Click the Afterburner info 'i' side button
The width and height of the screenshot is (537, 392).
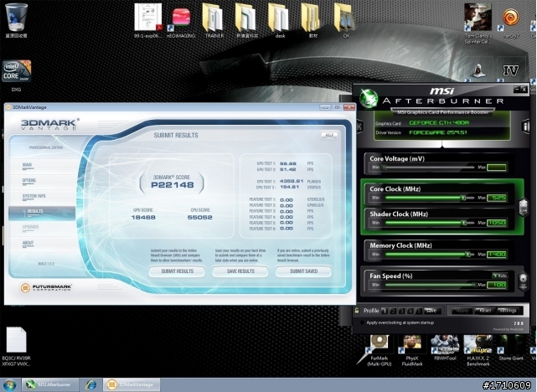pos(525,126)
